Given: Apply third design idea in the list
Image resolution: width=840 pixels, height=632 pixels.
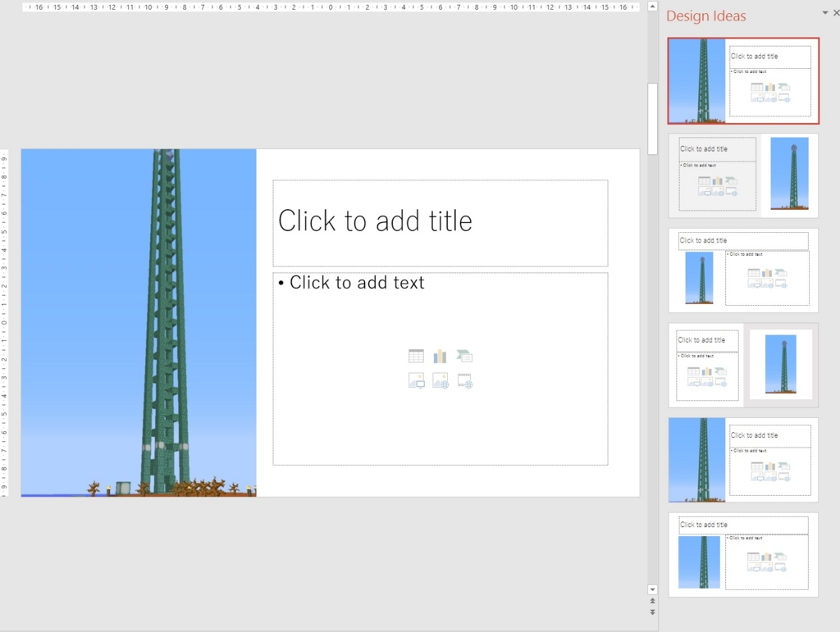Looking at the screenshot, I should [x=743, y=271].
